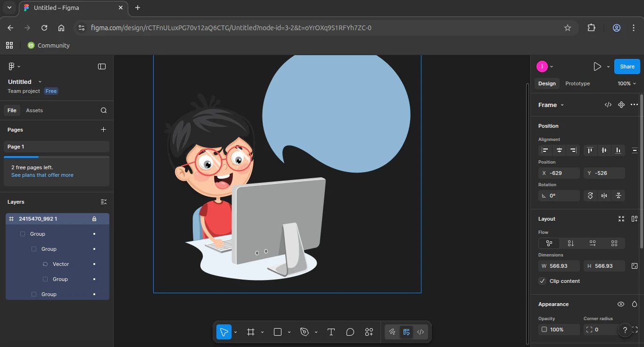Open 'See plans that offer more' link
The width and height of the screenshot is (644, 347).
[x=42, y=175]
